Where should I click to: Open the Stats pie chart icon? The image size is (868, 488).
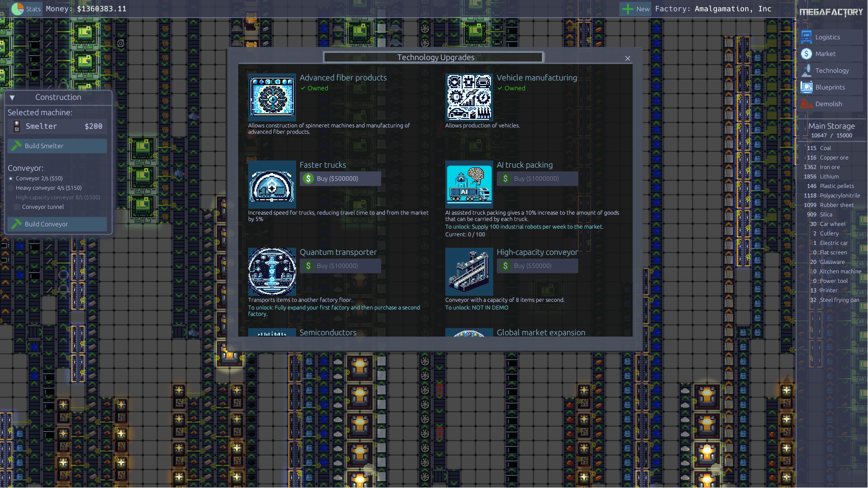[x=18, y=9]
